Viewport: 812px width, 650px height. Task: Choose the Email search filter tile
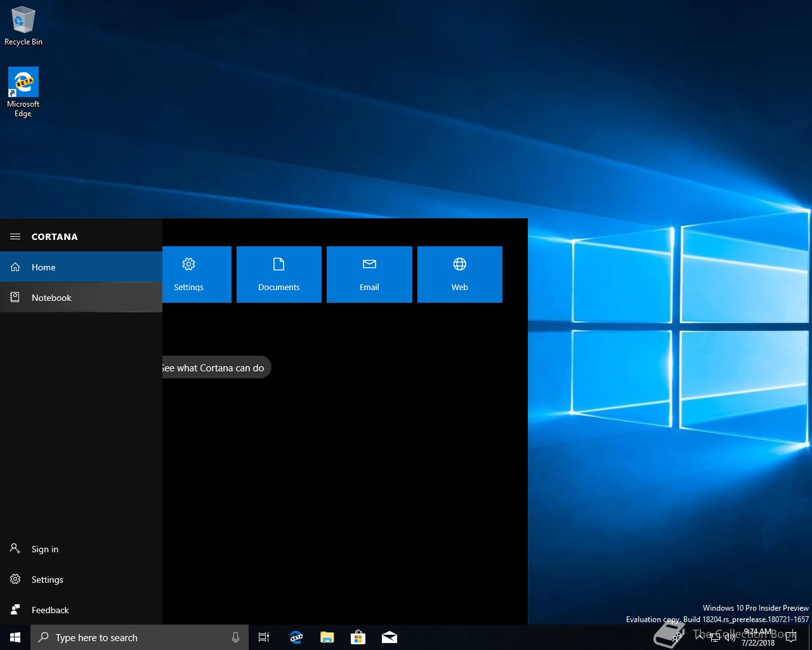pos(369,274)
